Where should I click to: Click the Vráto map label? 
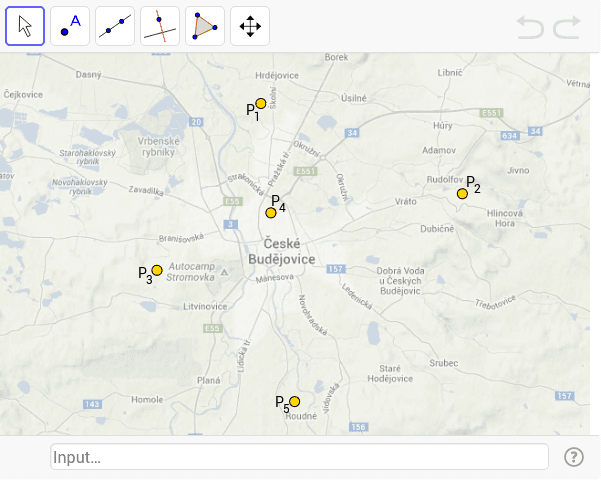tap(406, 201)
